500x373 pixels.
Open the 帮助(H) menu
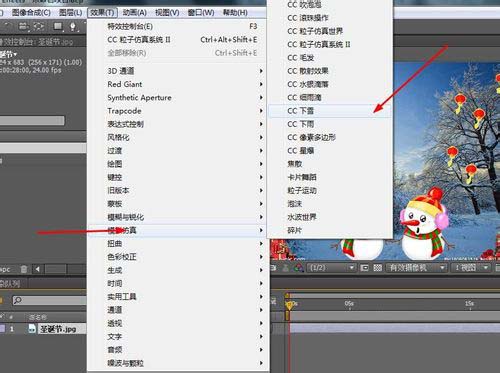pyautogui.click(x=235, y=13)
